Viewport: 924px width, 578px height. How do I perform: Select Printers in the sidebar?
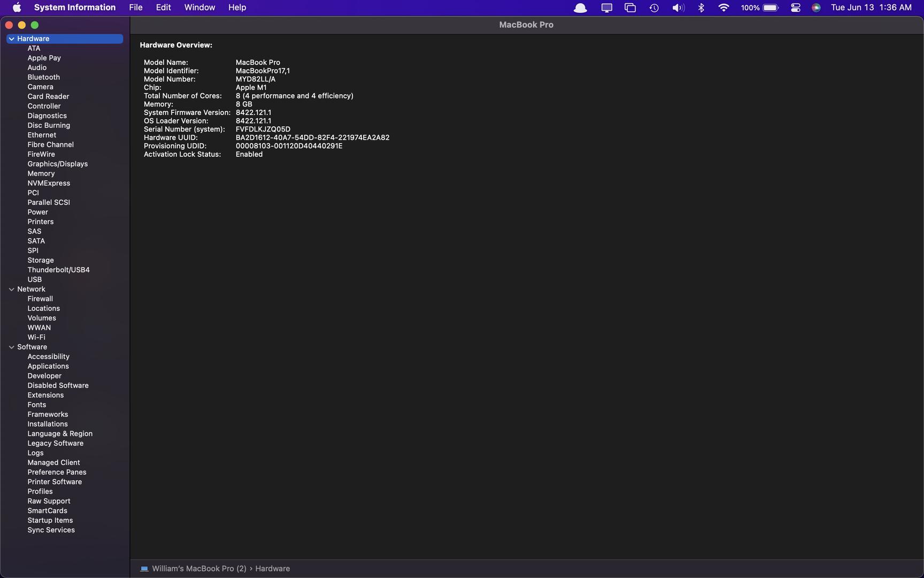[40, 222]
